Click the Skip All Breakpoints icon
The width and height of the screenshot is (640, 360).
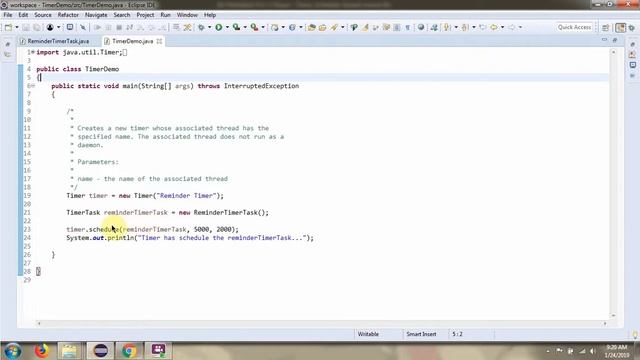pyautogui.click(x=83, y=27)
